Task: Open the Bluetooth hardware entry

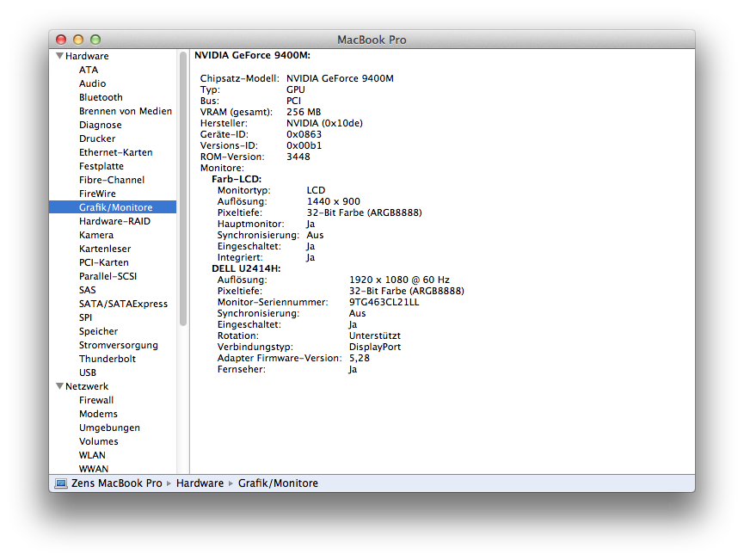Action: coord(101,97)
